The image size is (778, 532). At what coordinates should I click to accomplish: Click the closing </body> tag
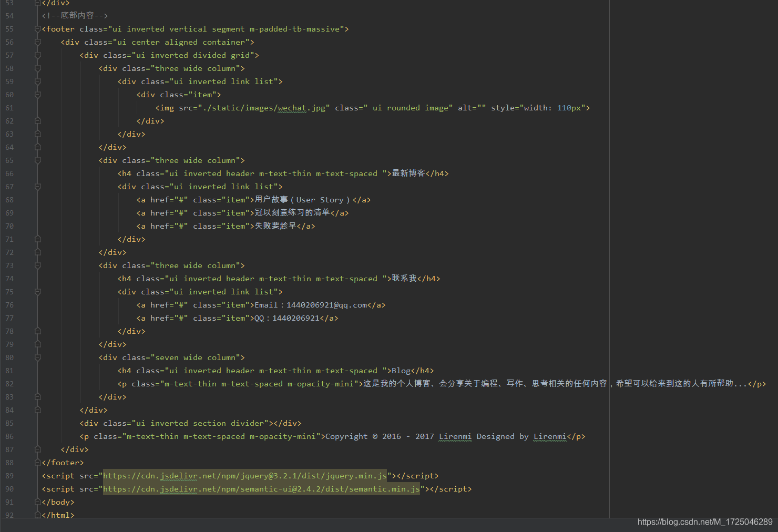click(58, 502)
